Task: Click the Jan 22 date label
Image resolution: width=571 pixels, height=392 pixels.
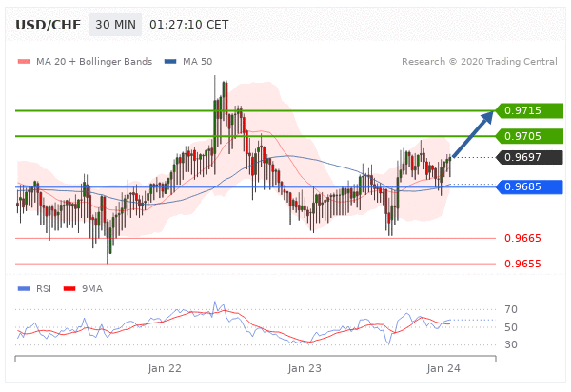Action: 165,369
